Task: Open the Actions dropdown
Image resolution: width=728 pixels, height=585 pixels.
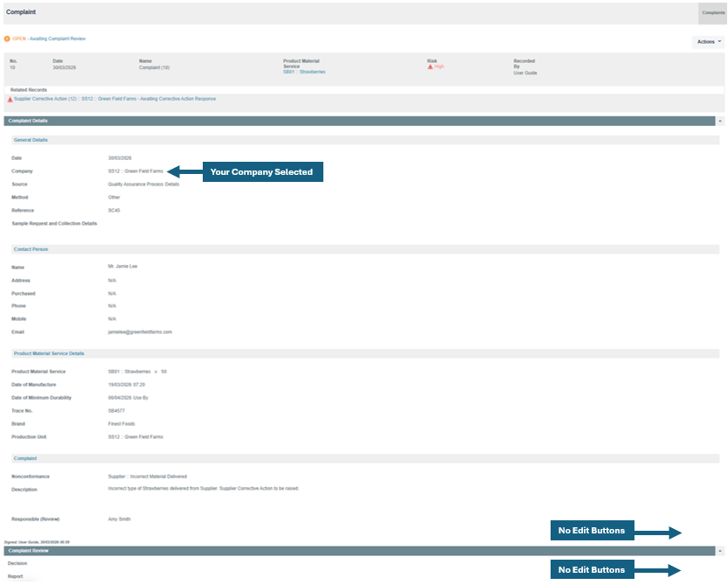Action: pos(709,42)
